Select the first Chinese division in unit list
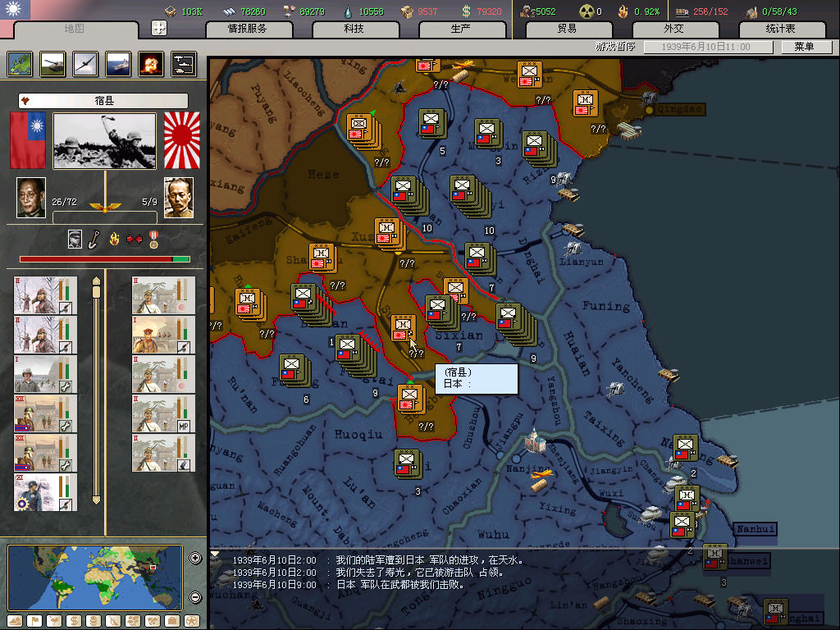840x630 pixels. pos(46,295)
